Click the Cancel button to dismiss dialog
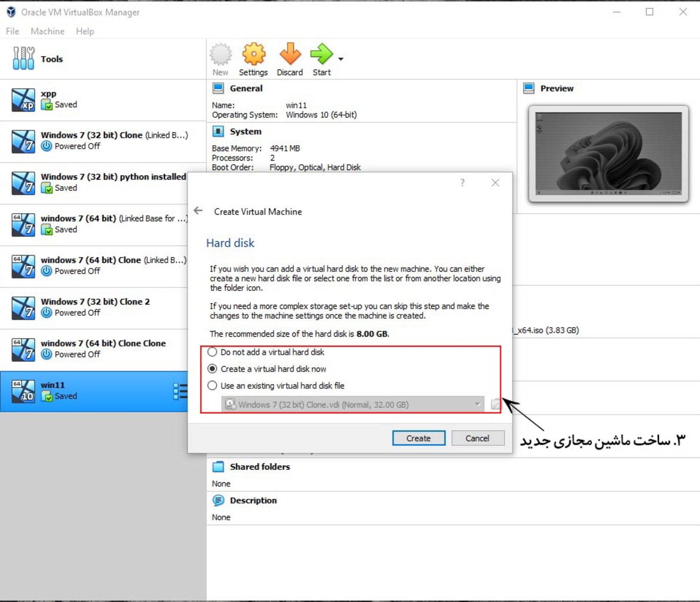Viewport: 700px width, 602px height. click(x=475, y=438)
